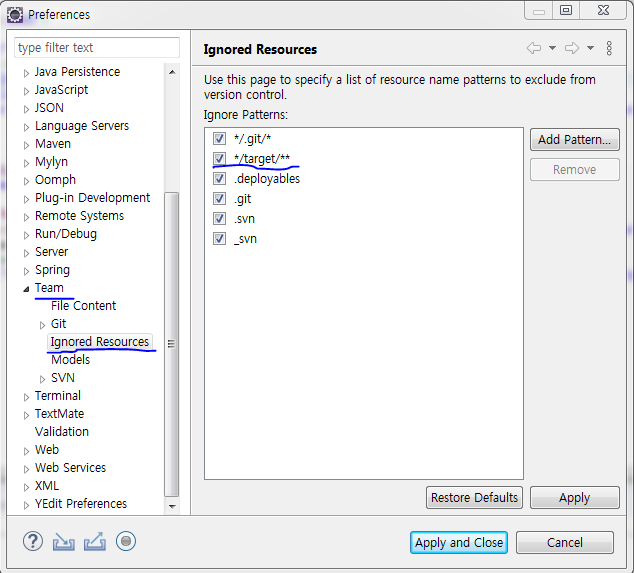Screen dimensions: 634x573
Task: Expand the JSON tree node
Action: (26, 109)
